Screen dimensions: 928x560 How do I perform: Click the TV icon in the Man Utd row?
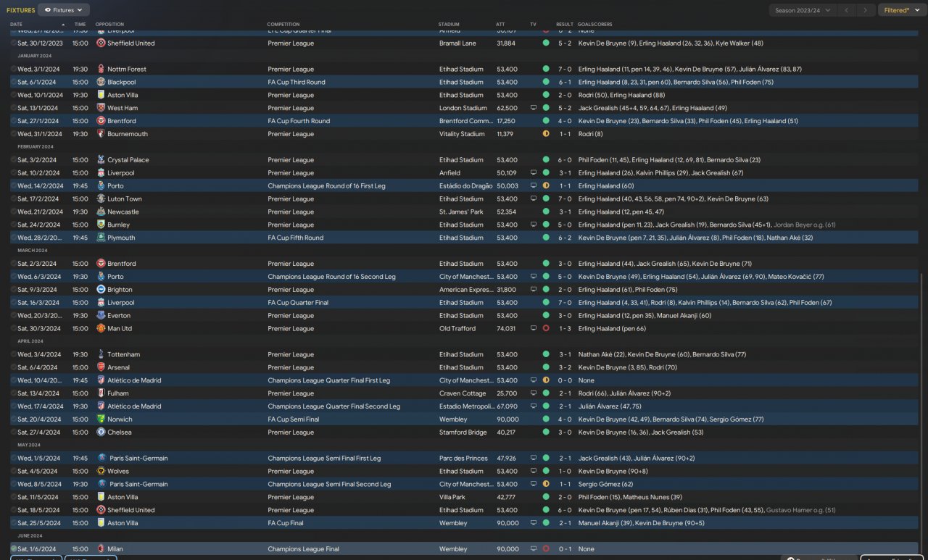[x=534, y=329]
